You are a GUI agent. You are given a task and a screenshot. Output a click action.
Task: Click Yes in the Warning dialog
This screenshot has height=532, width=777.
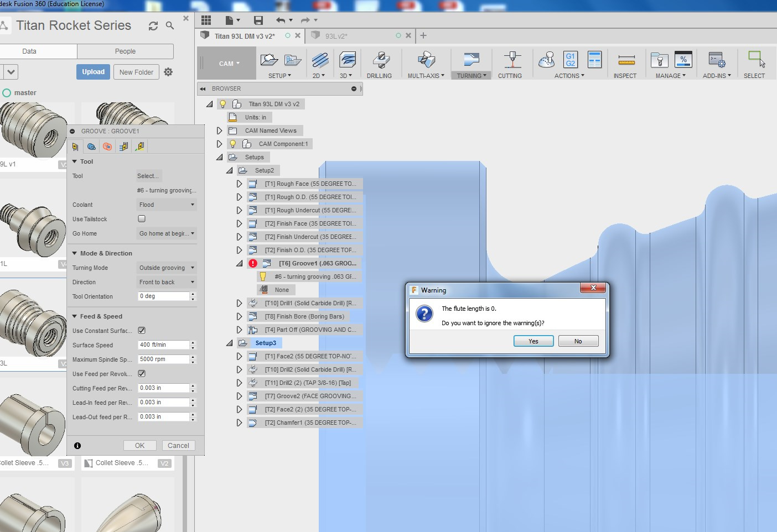(x=533, y=341)
